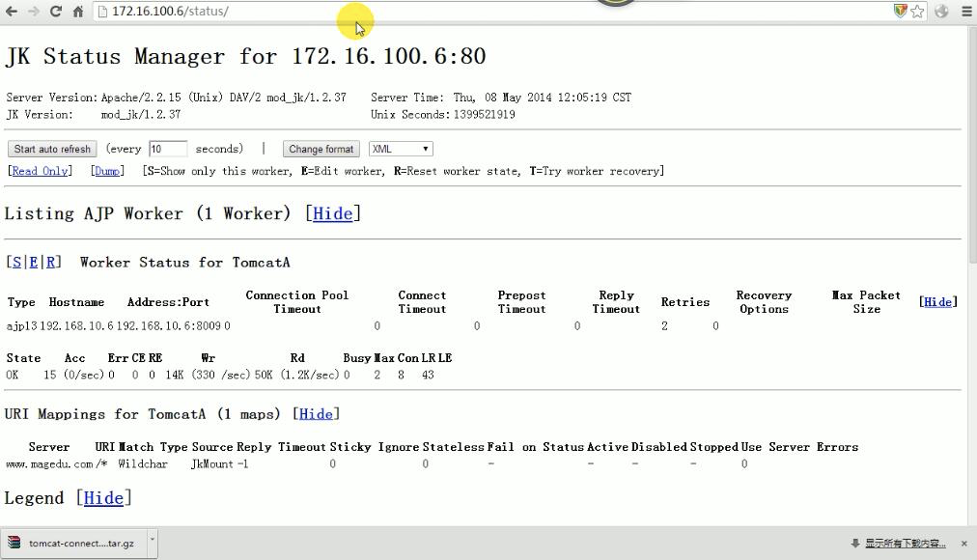The image size is (977, 560).
Task: Click the ajp13 type cell
Action: point(22,325)
